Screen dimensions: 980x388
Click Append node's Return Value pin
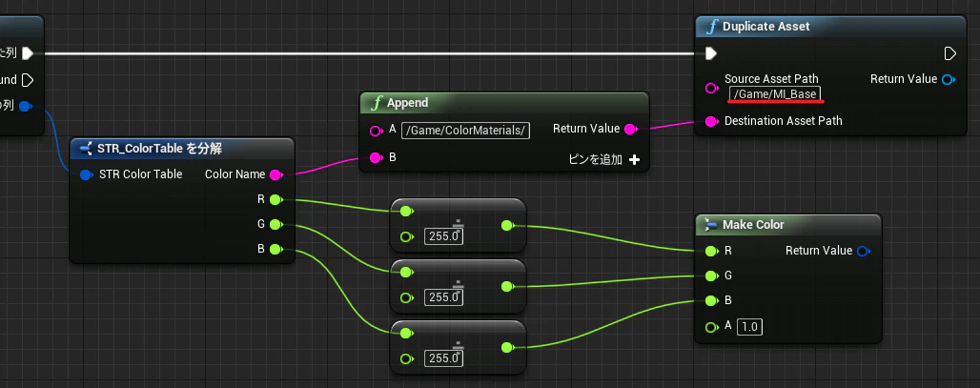coord(631,130)
